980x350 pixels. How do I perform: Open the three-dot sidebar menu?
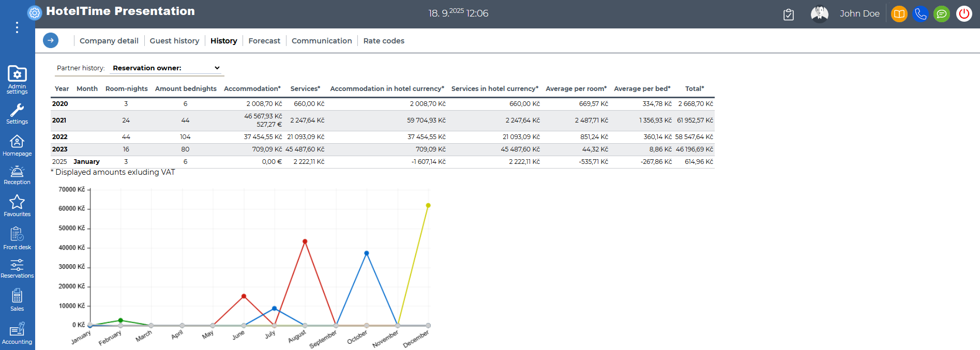(x=17, y=27)
